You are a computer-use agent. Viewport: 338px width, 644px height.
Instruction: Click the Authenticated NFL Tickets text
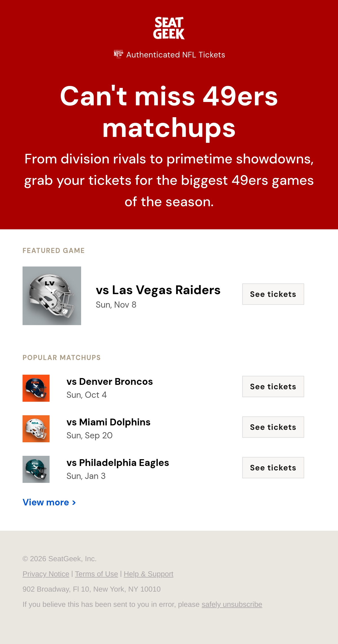pyautogui.click(x=175, y=55)
